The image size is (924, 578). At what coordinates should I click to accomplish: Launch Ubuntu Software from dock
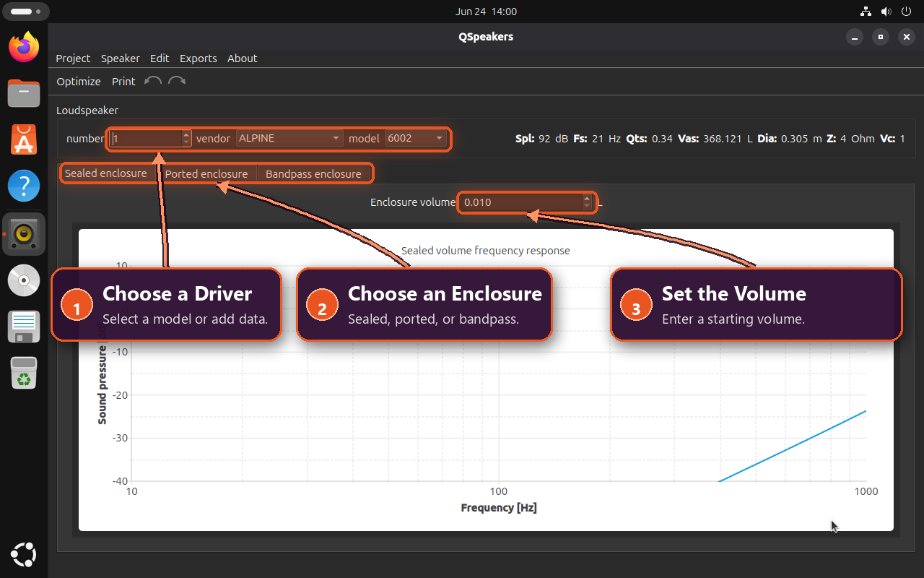click(x=24, y=139)
